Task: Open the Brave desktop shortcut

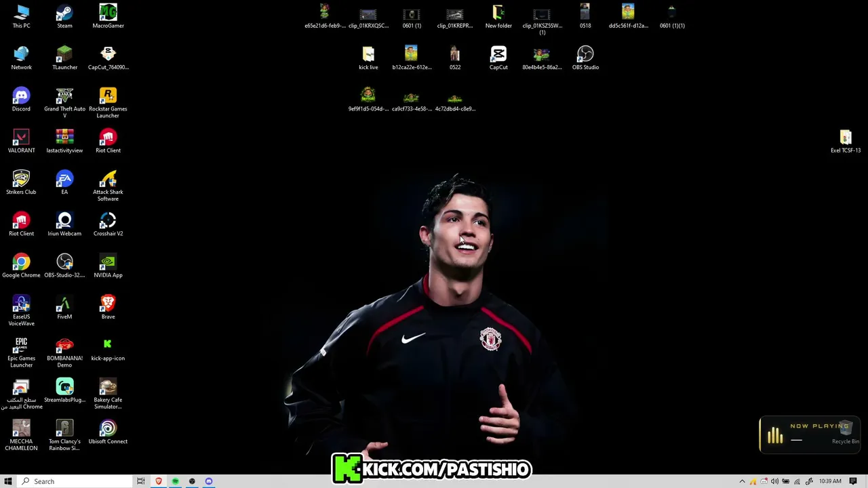Action: [x=108, y=307]
